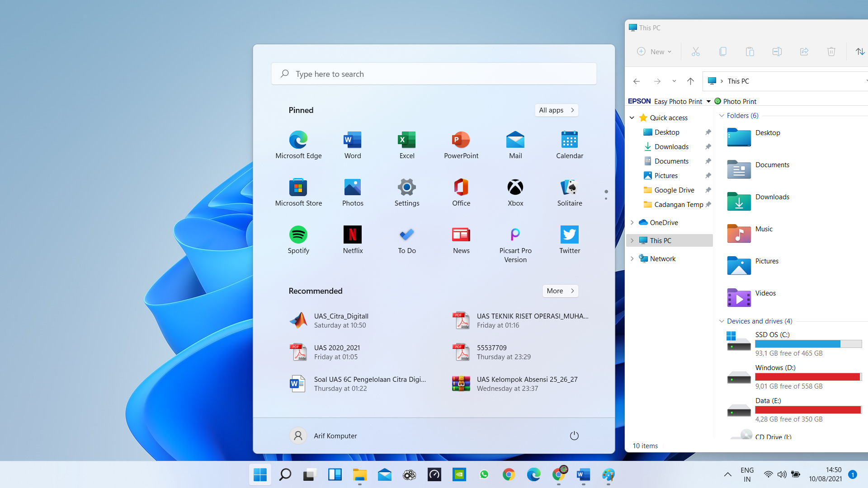Collapse the Quick access section
The width and height of the screenshot is (868, 488).
point(632,118)
